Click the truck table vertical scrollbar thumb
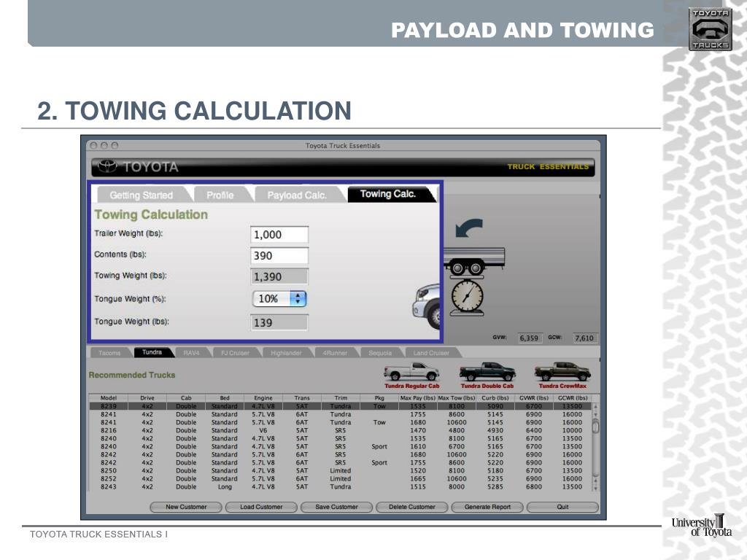The height and width of the screenshot is (560, 747). 595,426
